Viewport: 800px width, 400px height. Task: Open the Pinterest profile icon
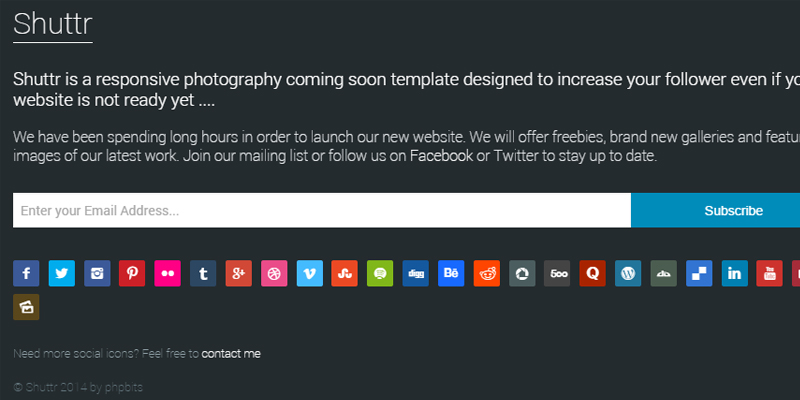click(132, 273)
